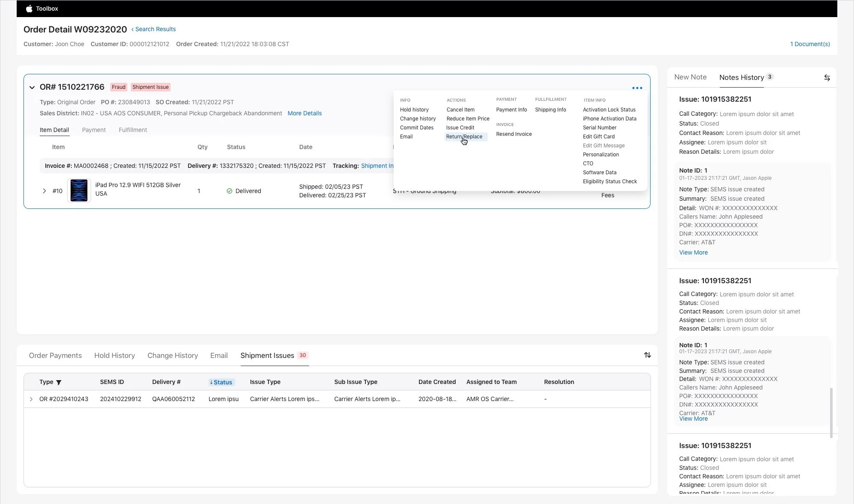854x504 pixels.
Task: Click the swap arrows icon in notes panel
Action: (x=827, y=78)
